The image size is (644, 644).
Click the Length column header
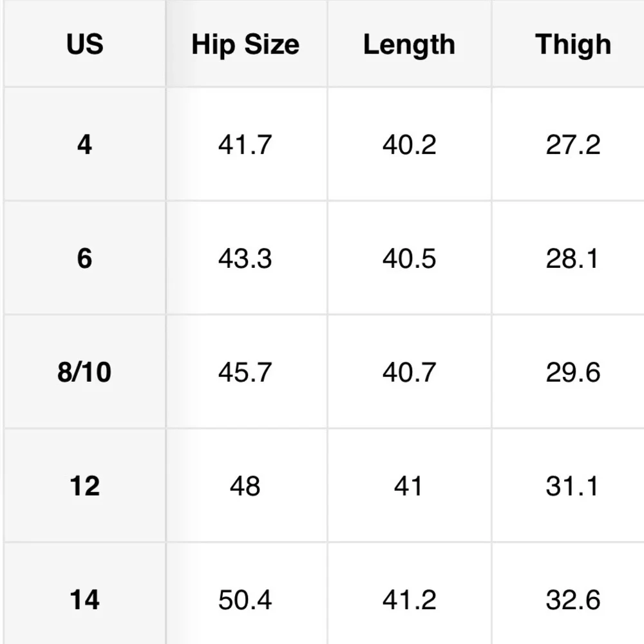click(x=409, y=45)
